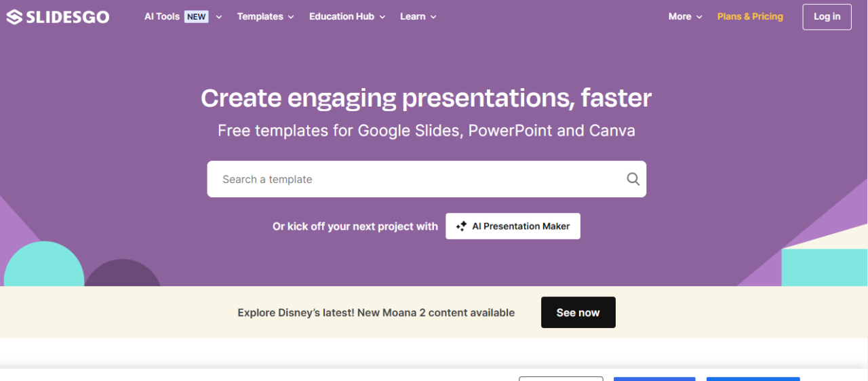Open the Learn menu
This screenshot has height=381, width=868.
point(418,17)
